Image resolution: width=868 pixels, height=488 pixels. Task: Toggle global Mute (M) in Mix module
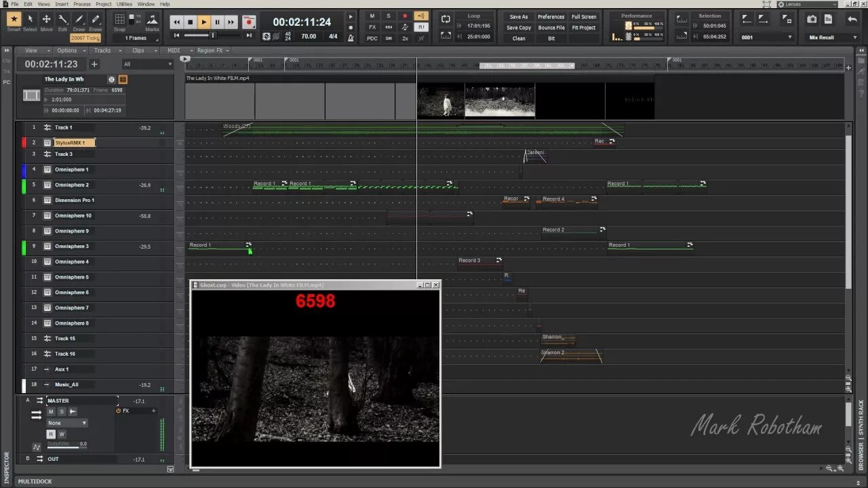(x=372, y=16)
